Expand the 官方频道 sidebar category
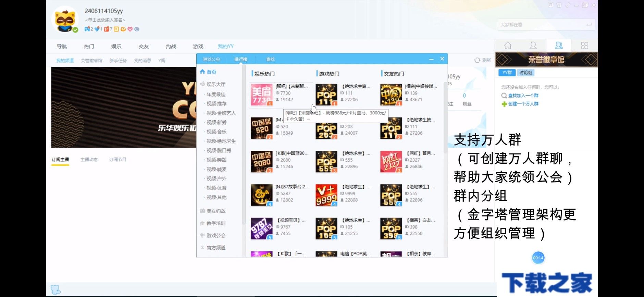The height and width of the screenshot is (297, 644). pos(216,248)
